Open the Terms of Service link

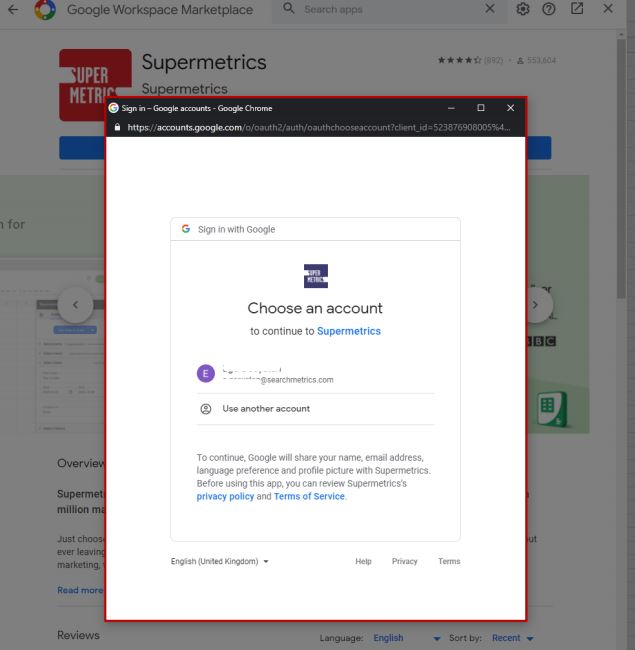(x=309, y=497)
